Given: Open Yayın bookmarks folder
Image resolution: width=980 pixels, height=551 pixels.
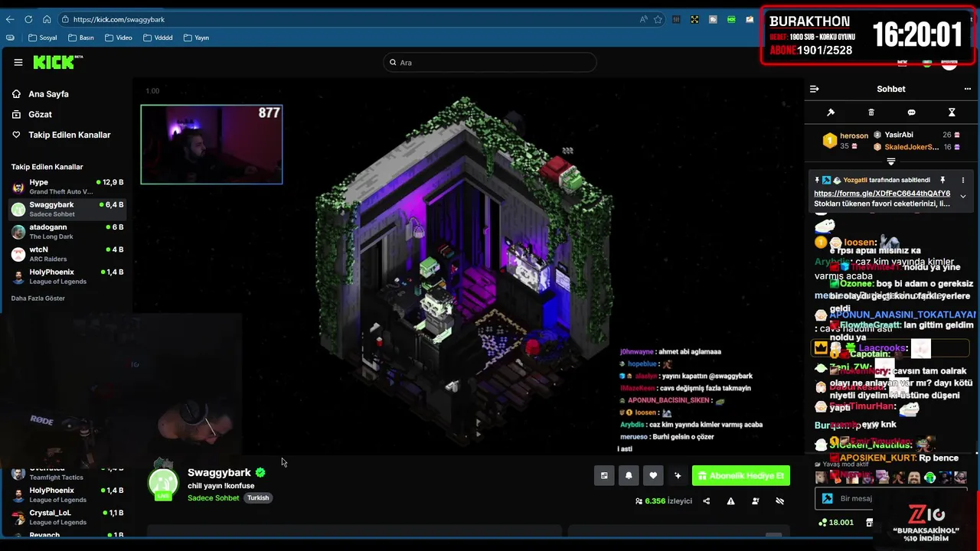Looking at the screenshot, I should pyautogui.click(x=197, y=37).
